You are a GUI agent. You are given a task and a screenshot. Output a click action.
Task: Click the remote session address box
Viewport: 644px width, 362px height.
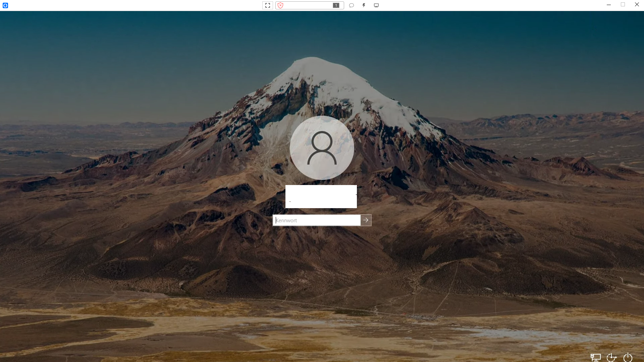pyautogui.click(x=309, y=5)
